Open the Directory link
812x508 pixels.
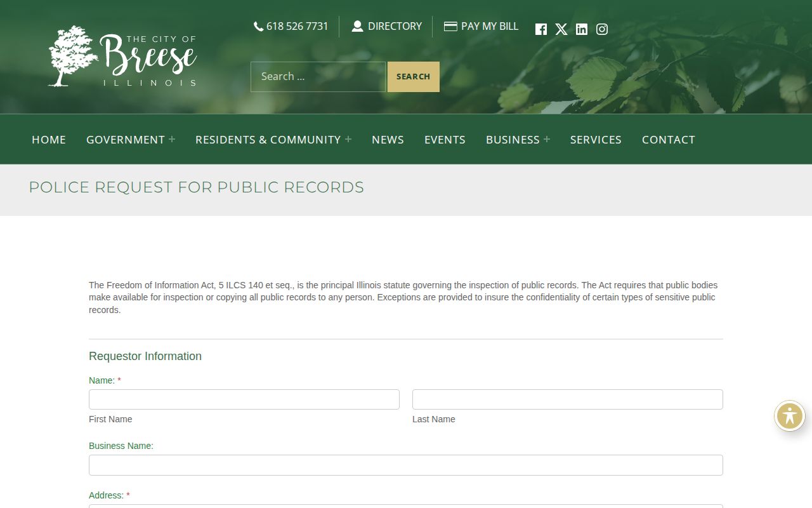[x=387, y=27]
